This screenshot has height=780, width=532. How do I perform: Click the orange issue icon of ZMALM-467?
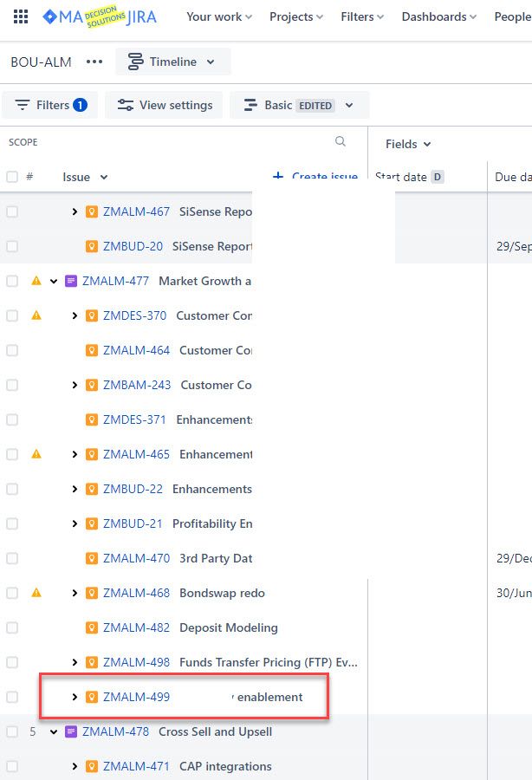[92, 212]
